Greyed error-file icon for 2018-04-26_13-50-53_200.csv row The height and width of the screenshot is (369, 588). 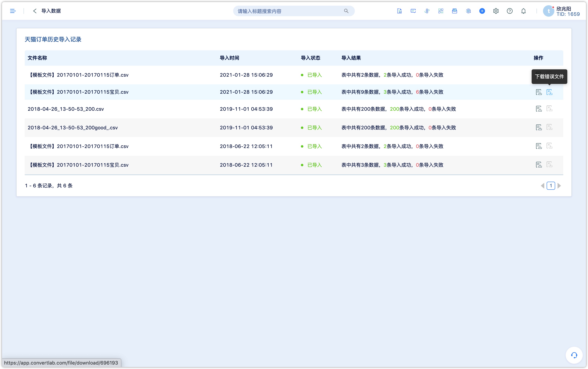coord(549,108)
